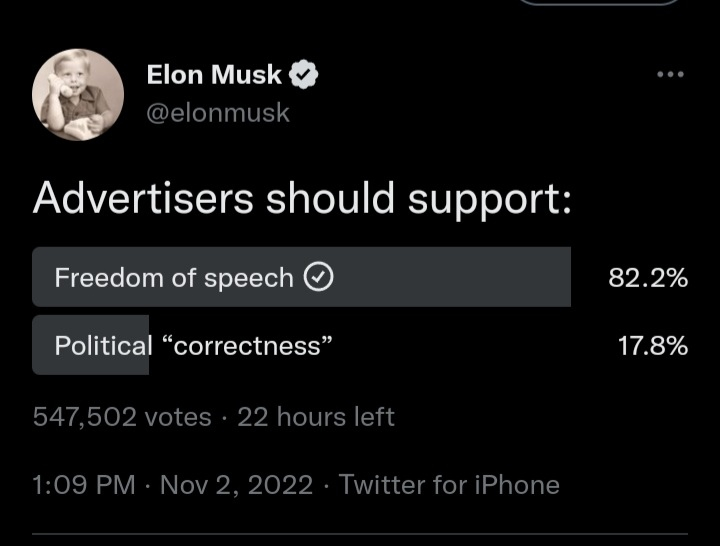Click the checkmark icon after Freedom of speech
Image resolution: width=720 pixels, height=546 pixels.
click(317, 278)
